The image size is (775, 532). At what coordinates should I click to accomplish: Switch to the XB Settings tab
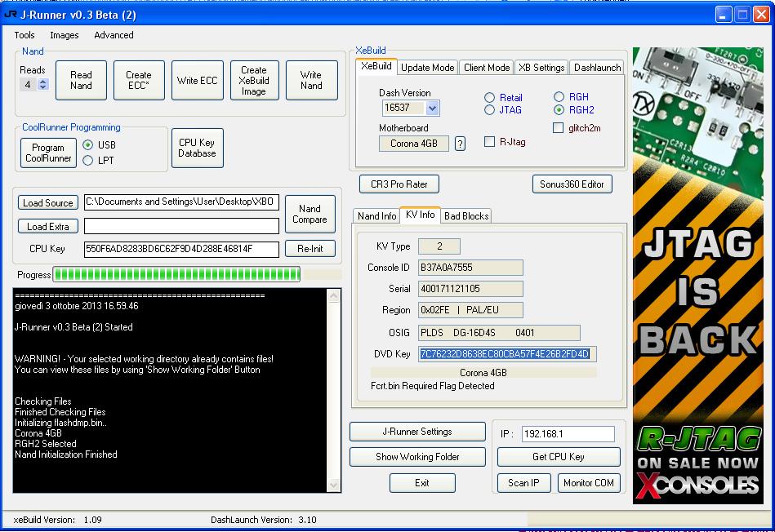point(541,68)
